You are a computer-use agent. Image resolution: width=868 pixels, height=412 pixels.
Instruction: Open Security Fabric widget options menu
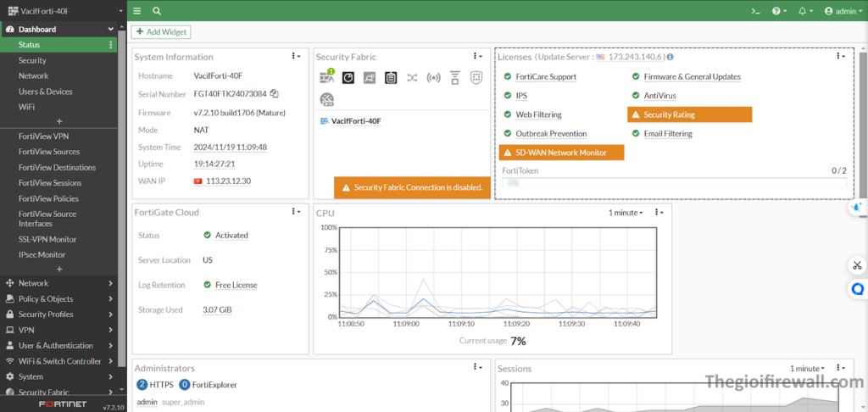click(x=477, y=56)
